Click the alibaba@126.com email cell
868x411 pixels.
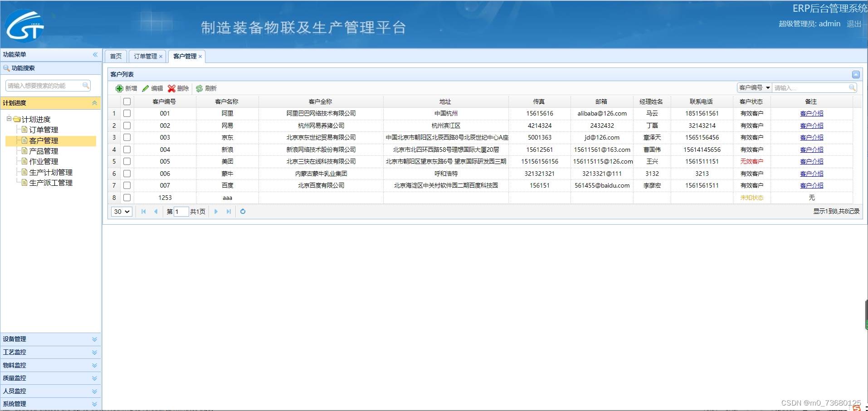pos(602,113)
